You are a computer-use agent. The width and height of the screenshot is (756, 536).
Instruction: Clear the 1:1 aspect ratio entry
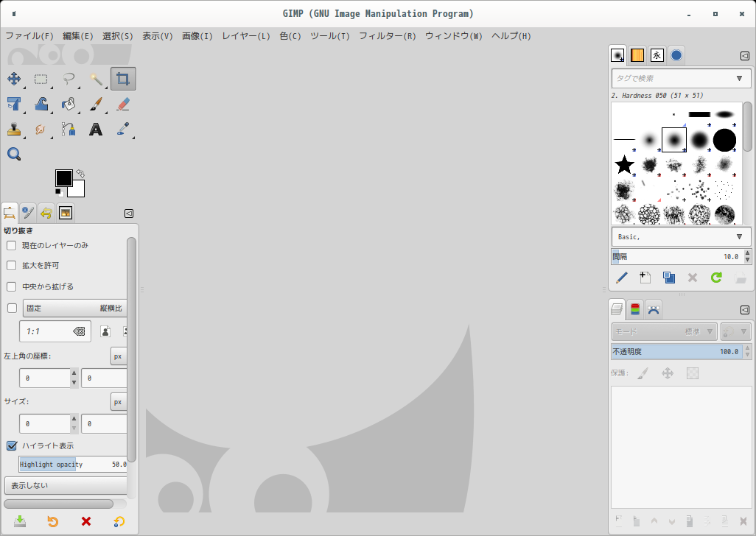[x=79, y=331]
